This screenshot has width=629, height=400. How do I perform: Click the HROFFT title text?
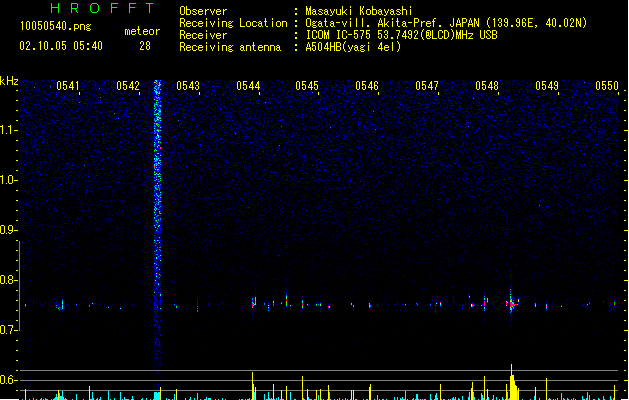click(x=103, y=8)
